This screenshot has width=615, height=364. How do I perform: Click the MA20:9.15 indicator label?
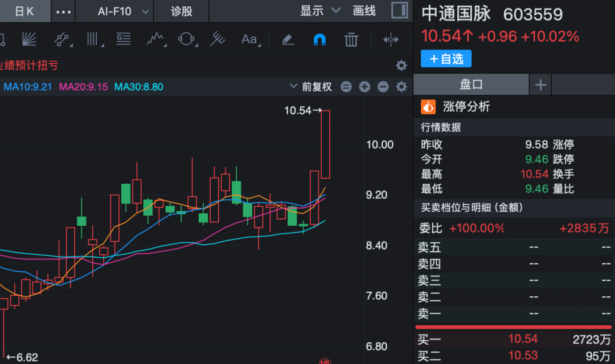click(x=83, y=87)
